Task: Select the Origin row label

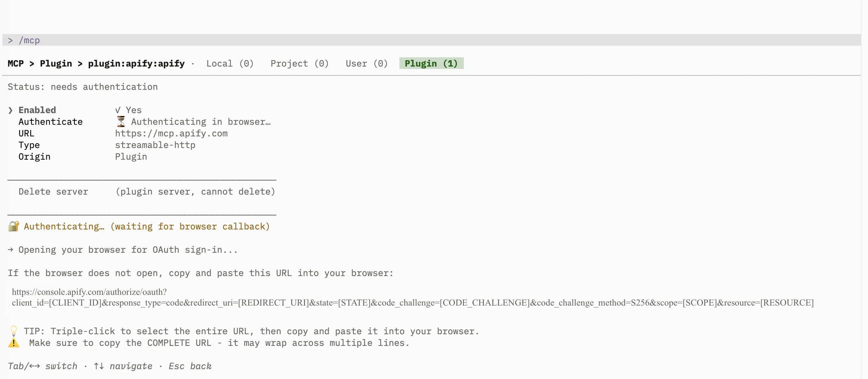Action: 34,157
